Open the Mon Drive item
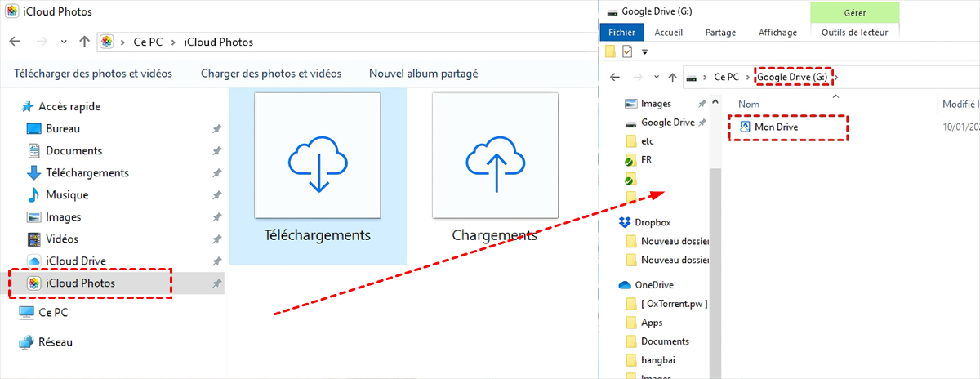 pyautogui.click(x=776, y=127)
